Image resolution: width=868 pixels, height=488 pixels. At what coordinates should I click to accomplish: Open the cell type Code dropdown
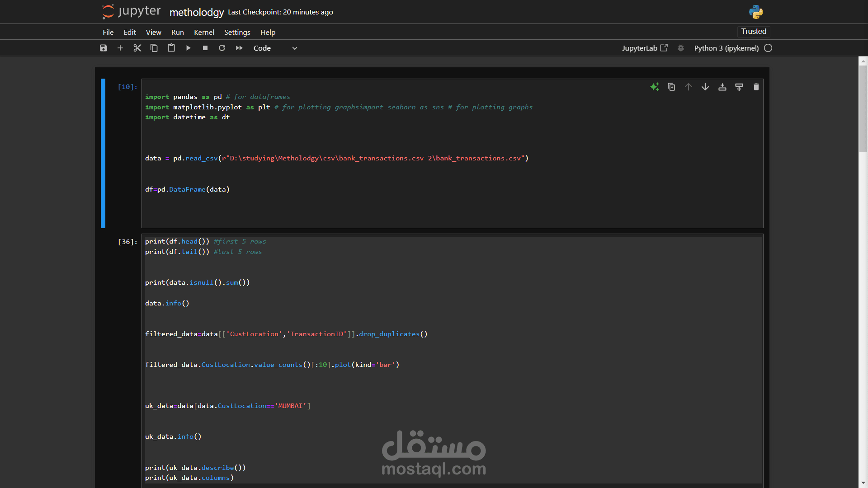click(x=275, y=48)
